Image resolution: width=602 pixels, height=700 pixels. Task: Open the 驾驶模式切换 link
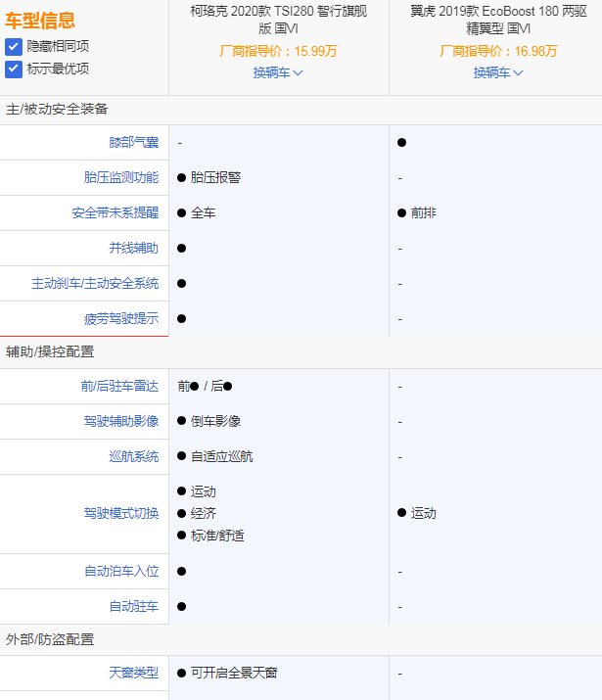121,514
